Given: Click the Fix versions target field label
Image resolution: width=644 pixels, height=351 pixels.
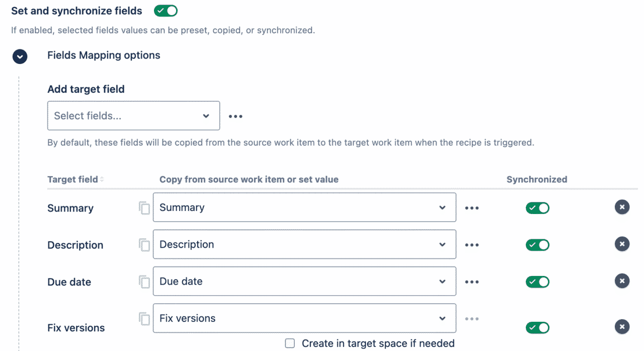Looking at the screenshot, I should point(76,328).
